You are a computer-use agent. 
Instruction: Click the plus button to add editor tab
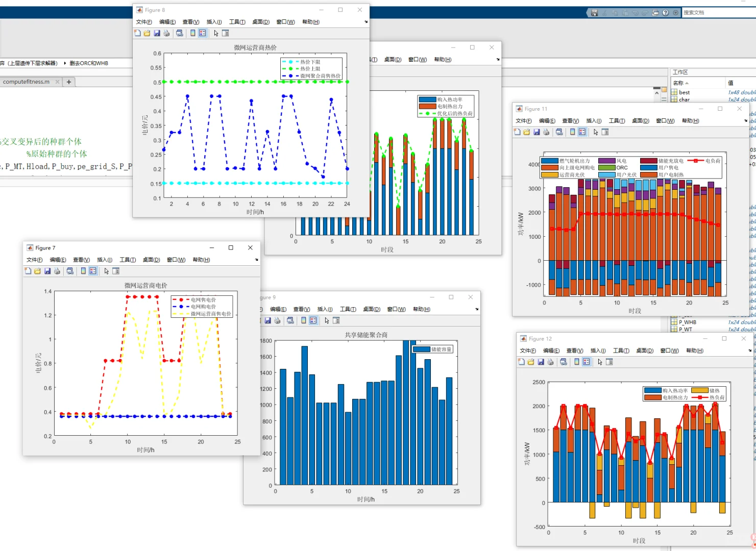(69, 82)
